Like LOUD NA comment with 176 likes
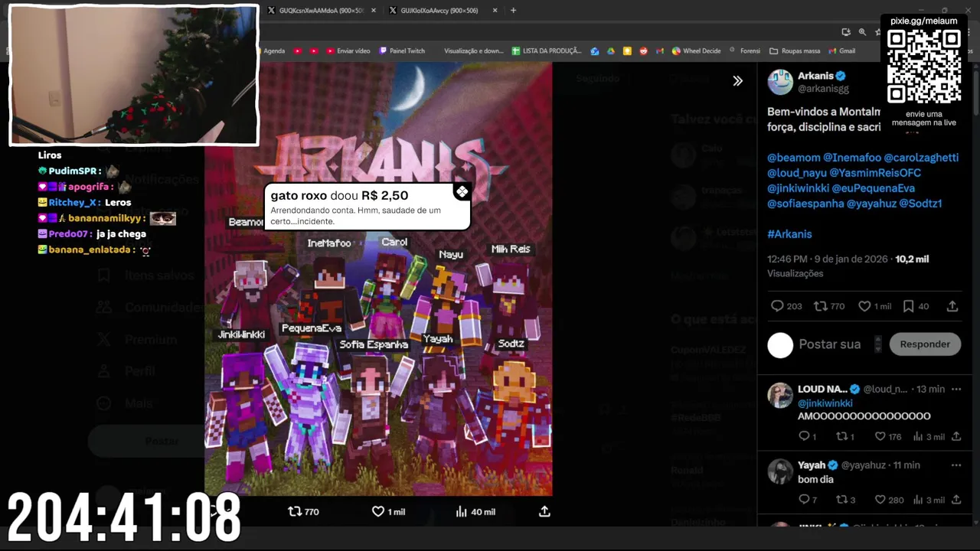The width and height of the screenshot is (980, 551). 880,436
